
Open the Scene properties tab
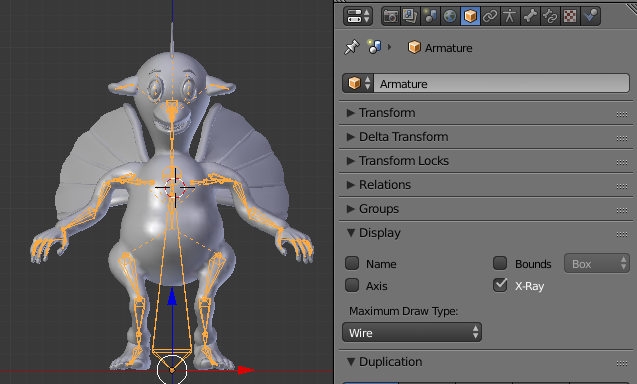(x=430, y=16)
